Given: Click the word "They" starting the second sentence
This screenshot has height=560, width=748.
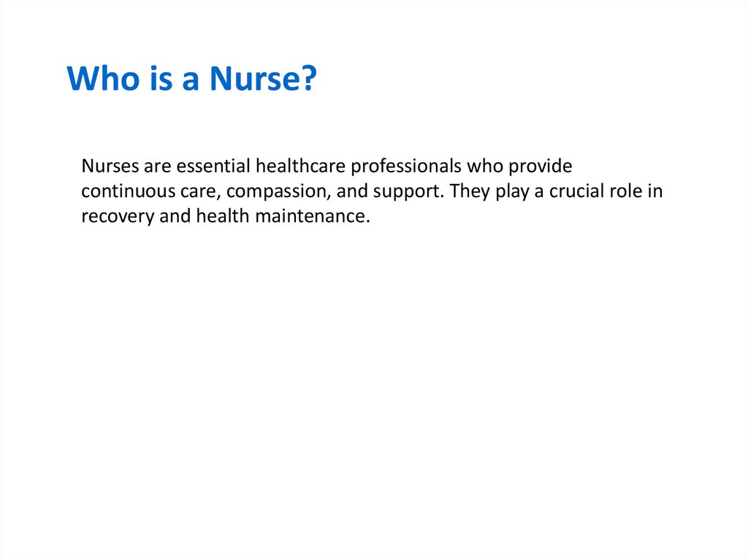Looking at the screenshot, I should [x=469, y=191].
